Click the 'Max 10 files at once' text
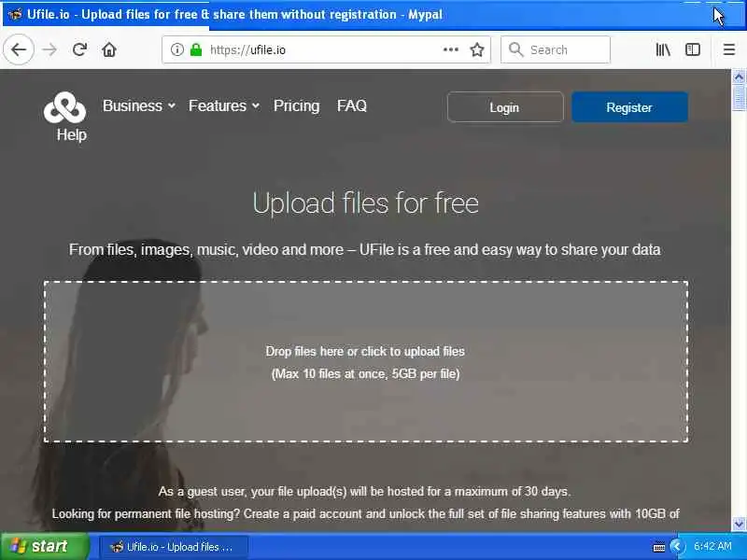747x560 pixels. pos(365,374)
